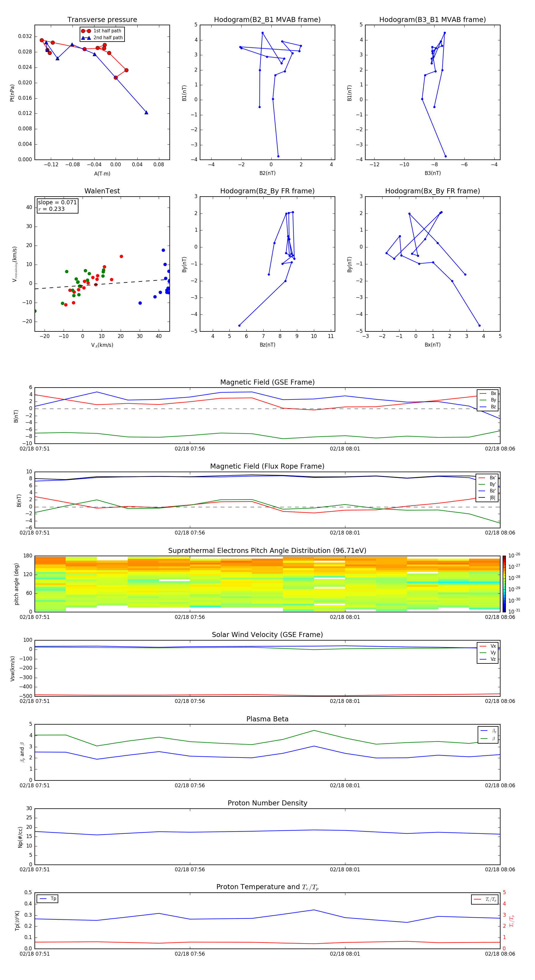Viewport: 535px width, 980px height.
Task: Click the 'Proton Number Density' title
Action: pyautogui.click(x=267, y=803)
